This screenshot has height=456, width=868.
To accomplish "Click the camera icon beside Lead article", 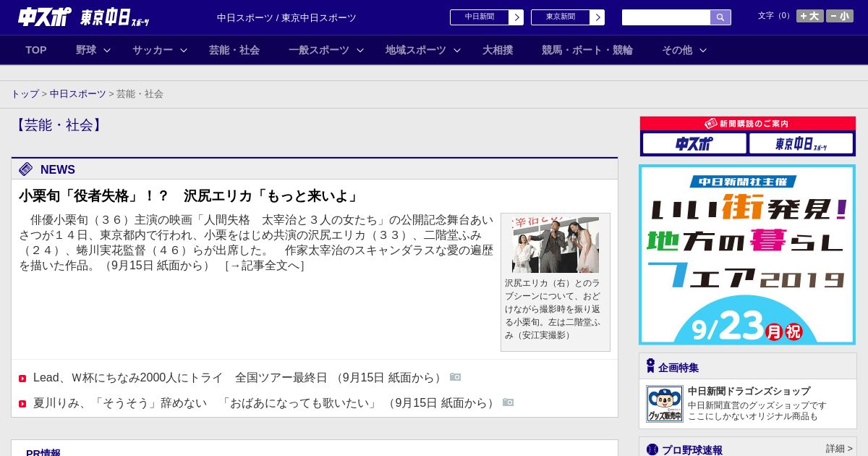I will (456, 377).
